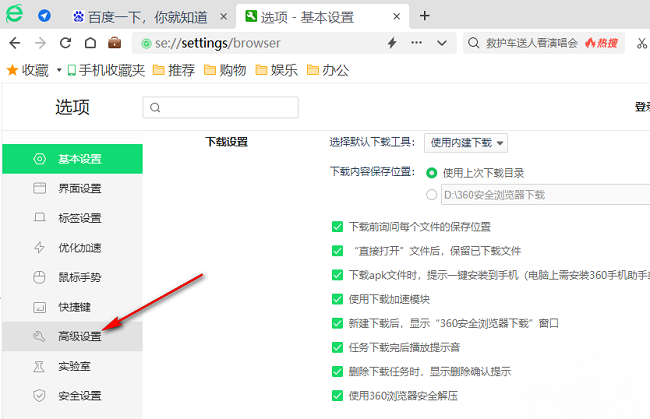
Task: Click the hot search box 救护车送人看演唱会
Action: click(532, 43)
